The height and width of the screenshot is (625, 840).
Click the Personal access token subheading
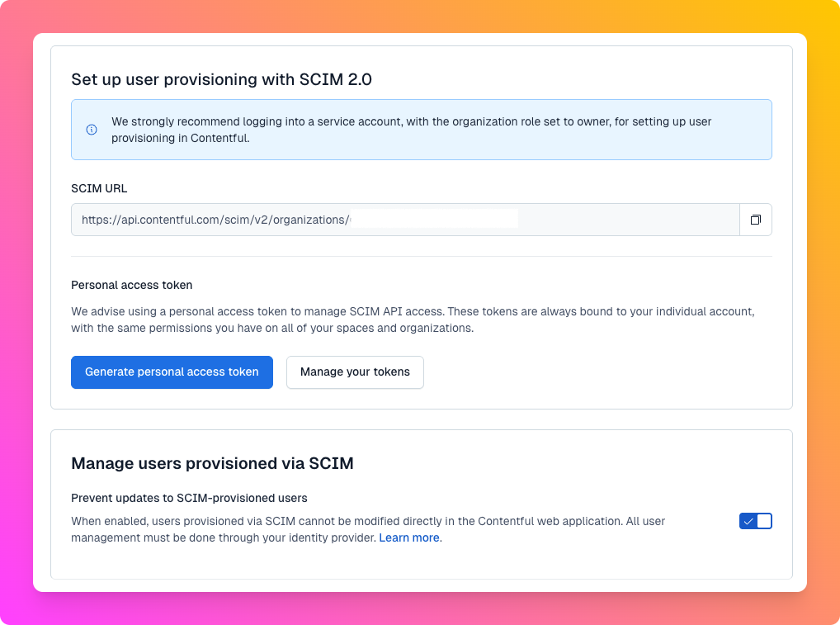(132, 285)
